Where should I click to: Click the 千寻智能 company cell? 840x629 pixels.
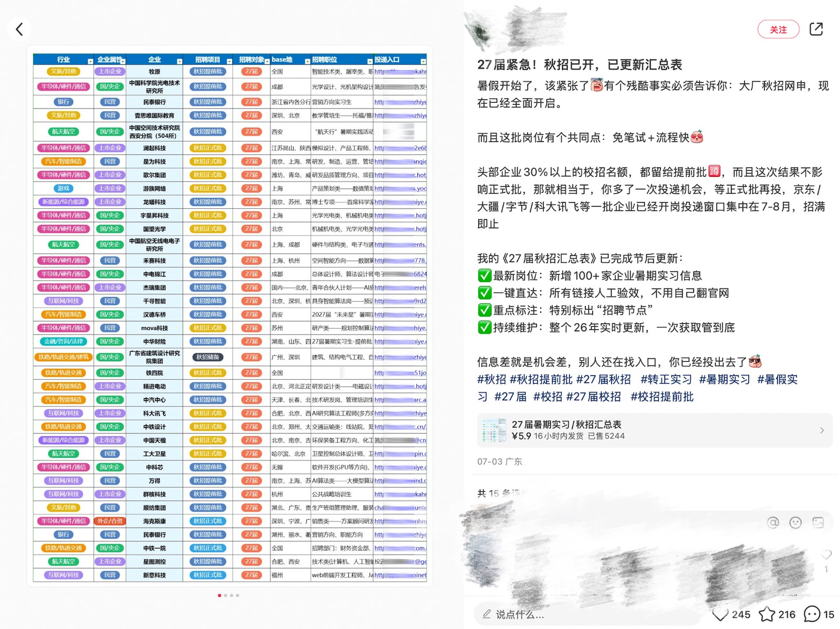coord(154,302)
